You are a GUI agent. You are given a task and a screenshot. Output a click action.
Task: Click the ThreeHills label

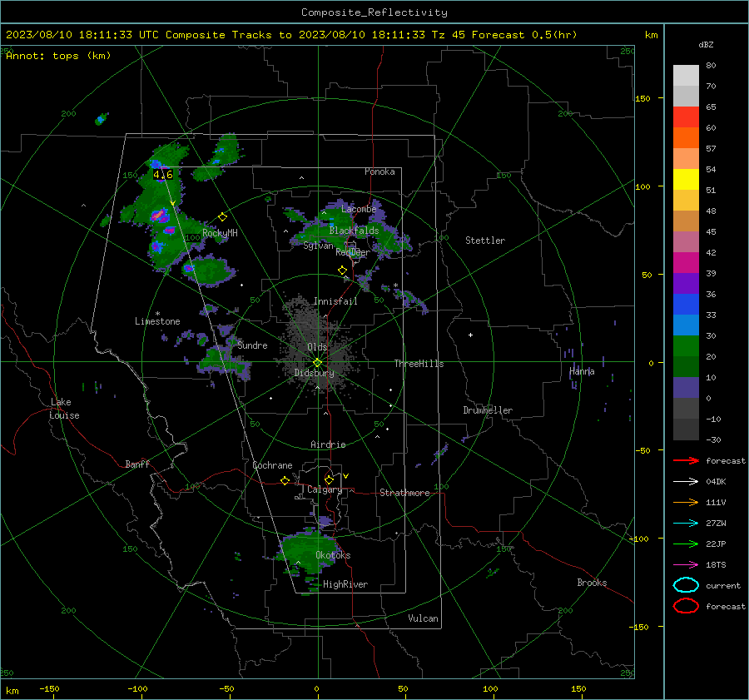(419, 364)
